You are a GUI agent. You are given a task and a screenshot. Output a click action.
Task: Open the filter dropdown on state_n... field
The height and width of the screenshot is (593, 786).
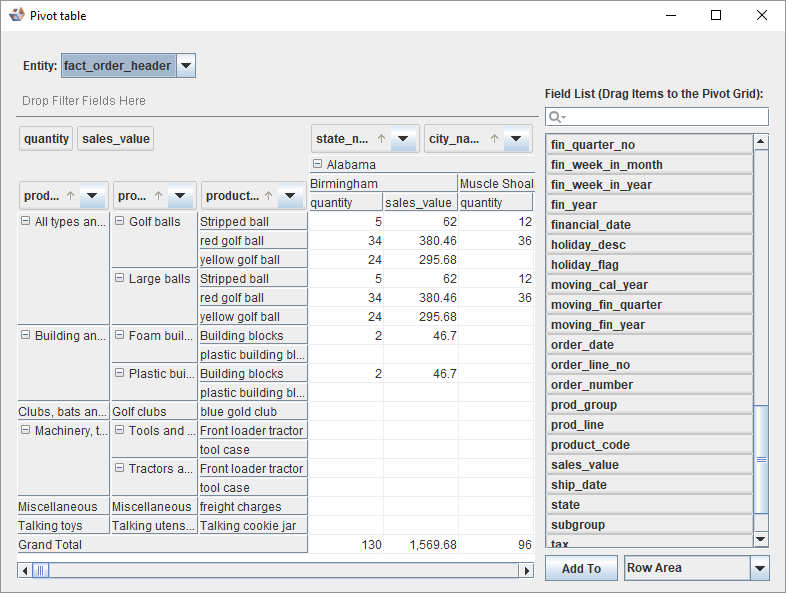point(403,140)
